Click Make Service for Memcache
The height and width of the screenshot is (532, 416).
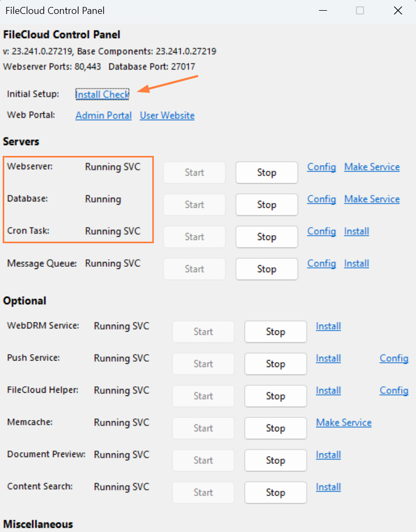[344, 422]
